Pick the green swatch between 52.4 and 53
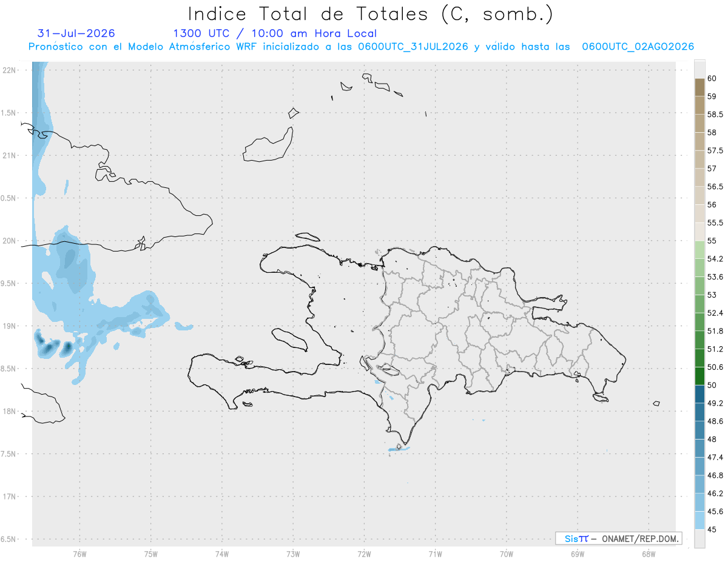This screenshot has height=562, width=728. [699, 304]
